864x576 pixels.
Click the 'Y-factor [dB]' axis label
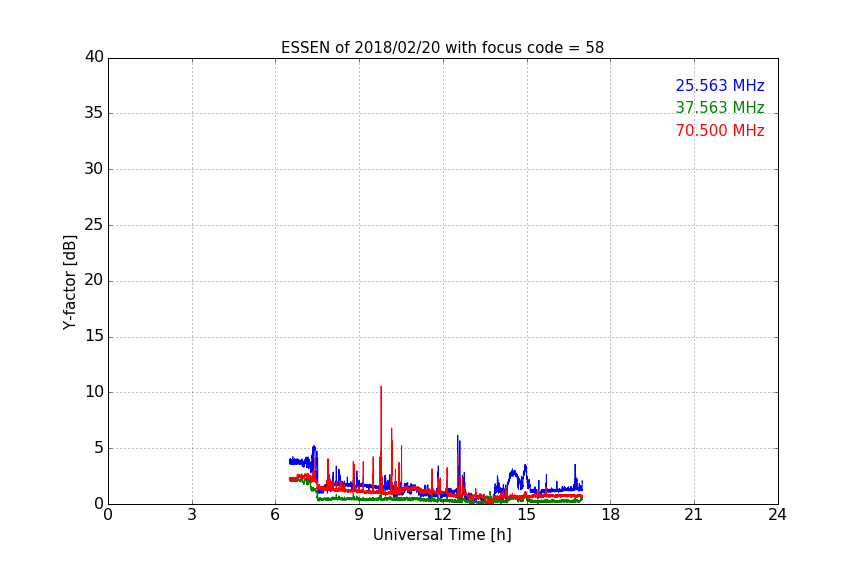69,282
